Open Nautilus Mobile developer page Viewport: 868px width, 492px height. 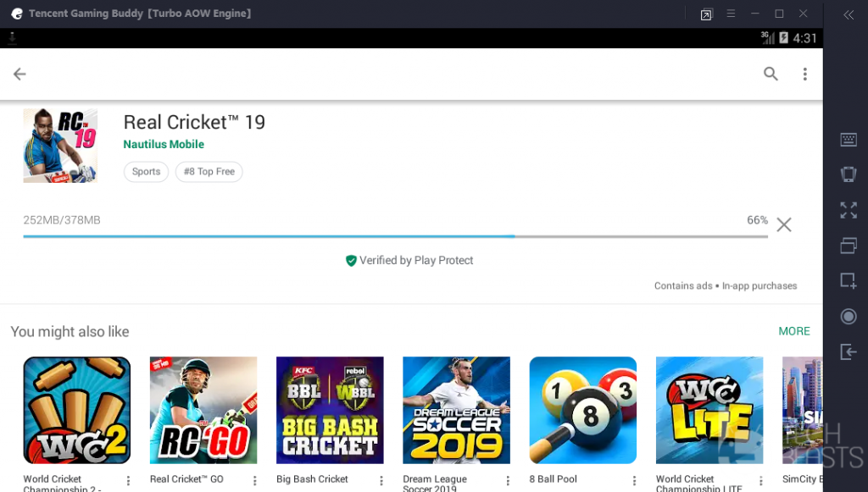(x=164, y=144)
